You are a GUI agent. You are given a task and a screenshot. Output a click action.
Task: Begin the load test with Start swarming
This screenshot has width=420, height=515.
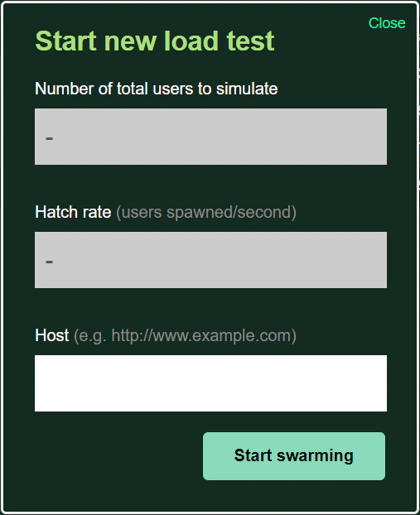(x=294, y=456)
